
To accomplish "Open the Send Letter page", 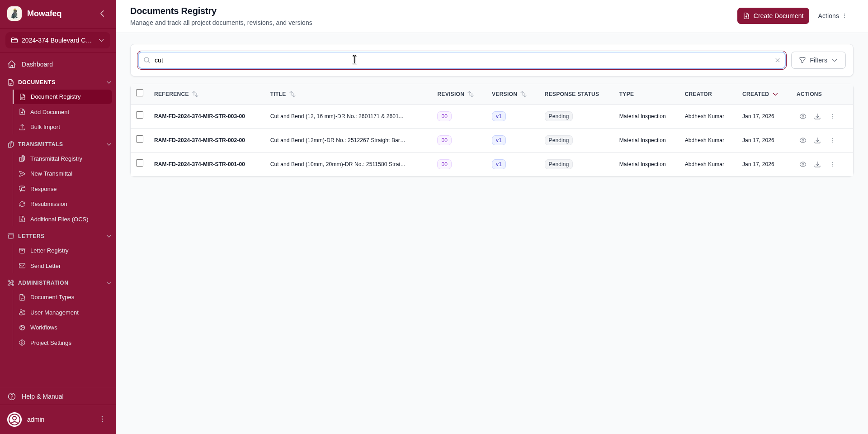I will point(45,266).
